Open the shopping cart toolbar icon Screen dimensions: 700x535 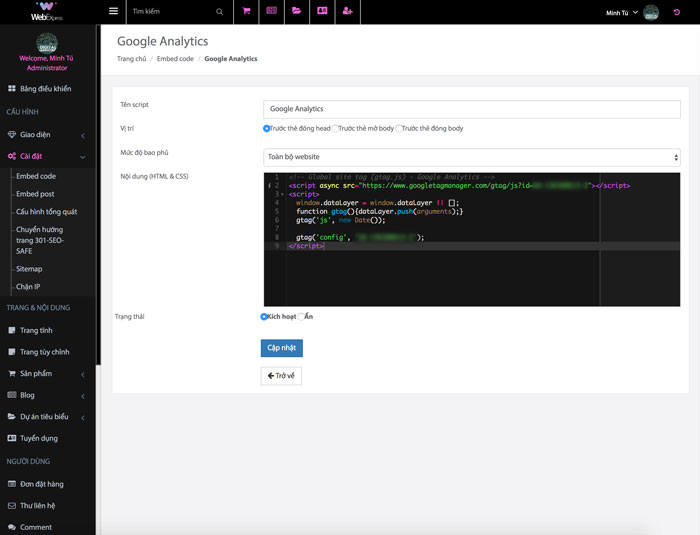click(246, 11)
